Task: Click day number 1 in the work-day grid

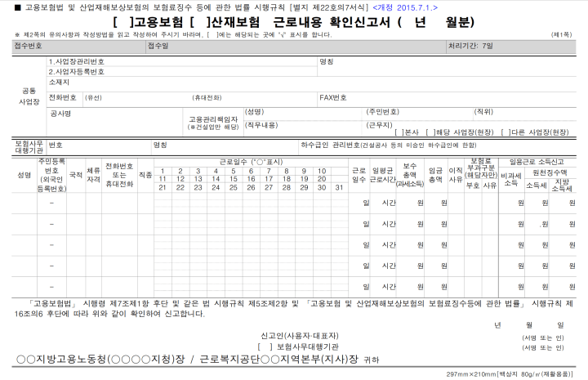Action: pyautogui.click(x=163, y=171)
